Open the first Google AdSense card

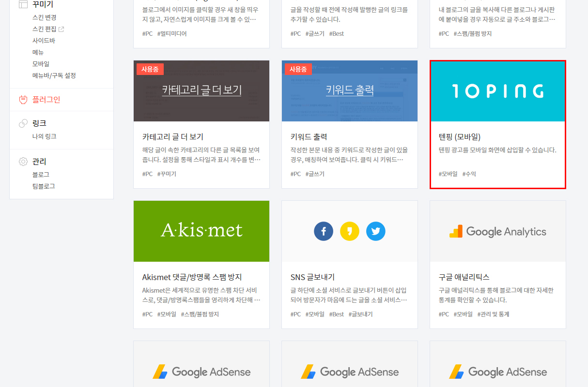201,364
